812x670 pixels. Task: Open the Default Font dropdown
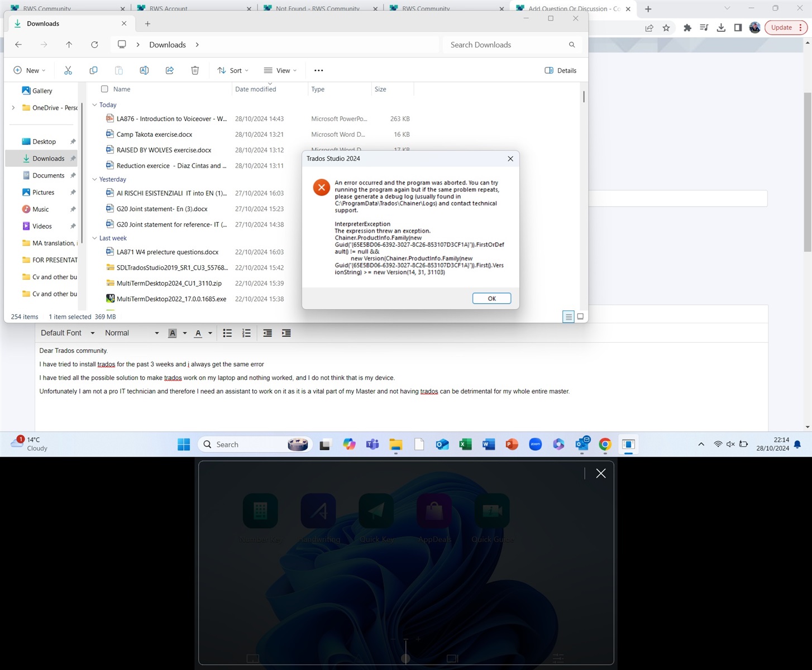tap(67, 333)
